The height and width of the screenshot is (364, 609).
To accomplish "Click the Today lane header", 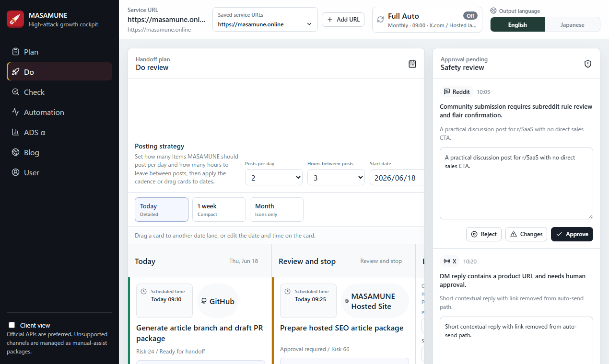I will point(200,261).
